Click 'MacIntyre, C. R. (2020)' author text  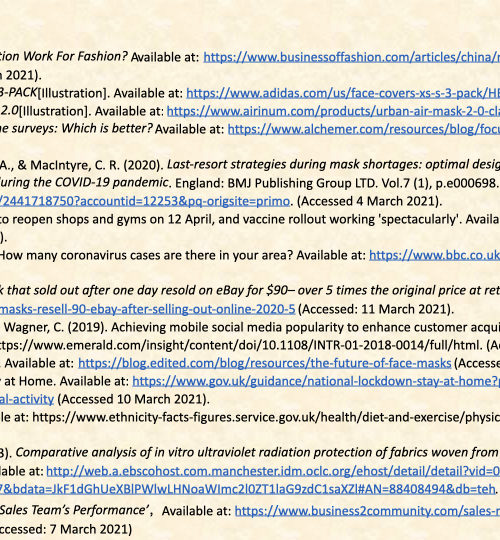(97, 165)
